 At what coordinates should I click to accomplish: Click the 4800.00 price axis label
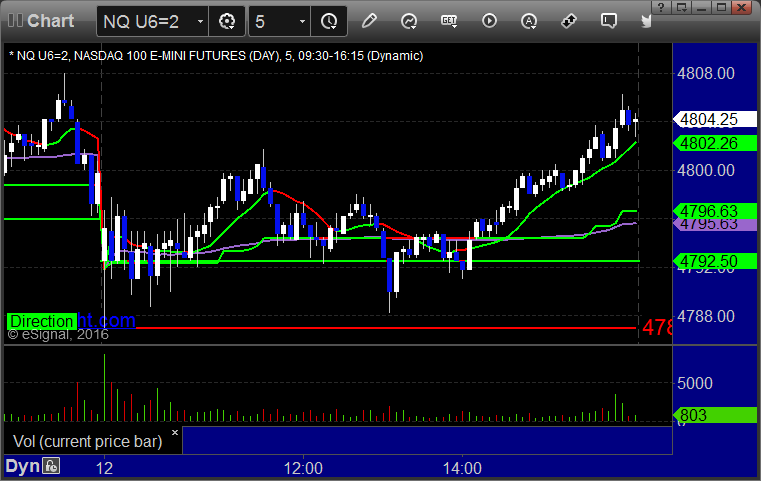point(706,170)
